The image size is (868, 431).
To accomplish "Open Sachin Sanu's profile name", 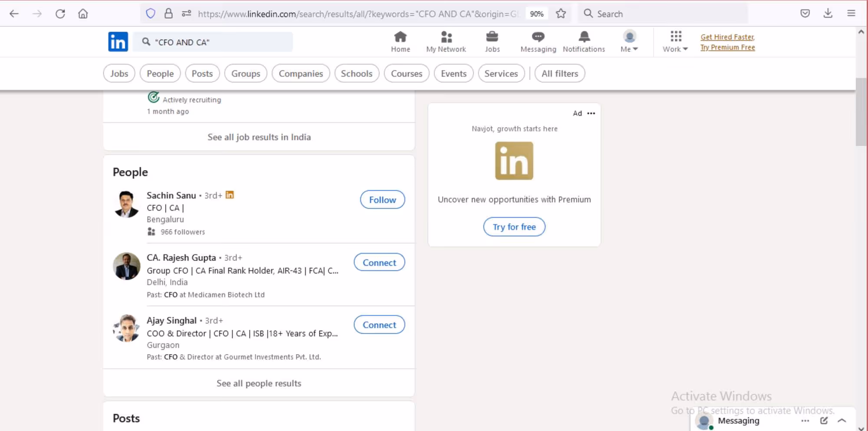I will click(171, 195).
